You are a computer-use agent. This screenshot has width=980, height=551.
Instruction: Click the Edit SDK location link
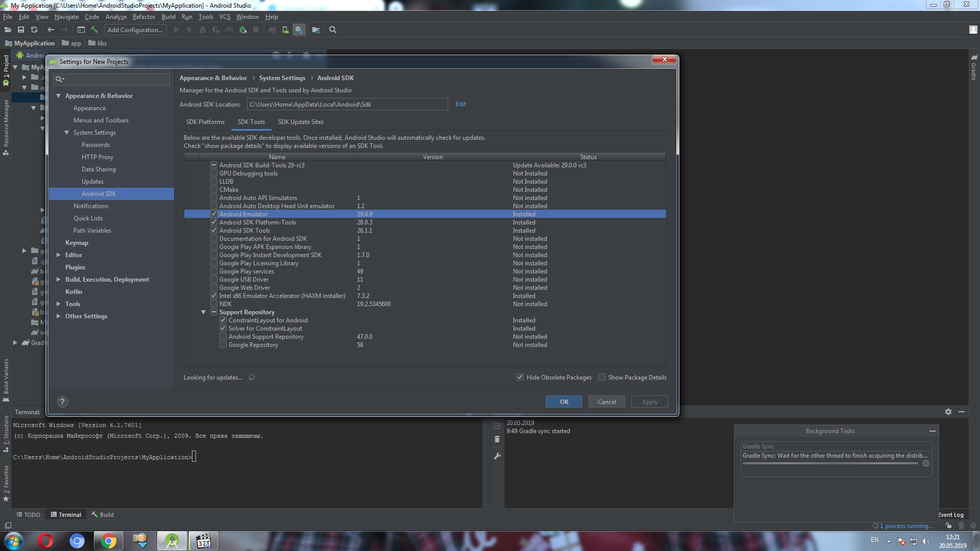click(x=460, y=104)
